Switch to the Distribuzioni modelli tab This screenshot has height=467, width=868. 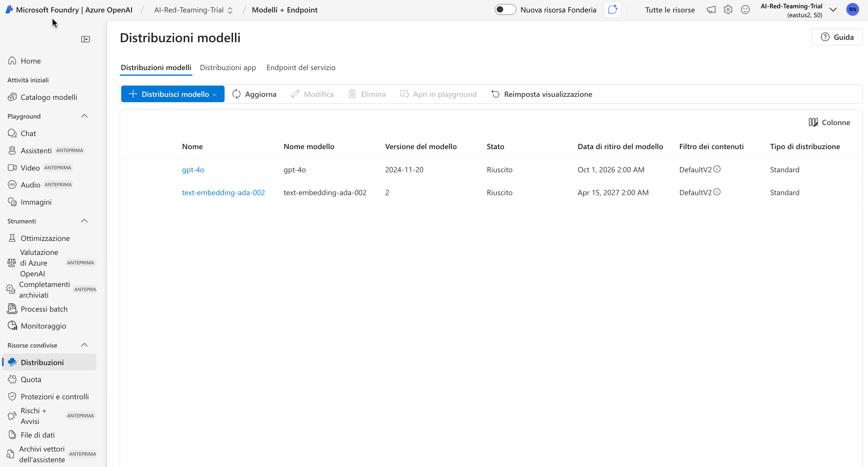156,67
